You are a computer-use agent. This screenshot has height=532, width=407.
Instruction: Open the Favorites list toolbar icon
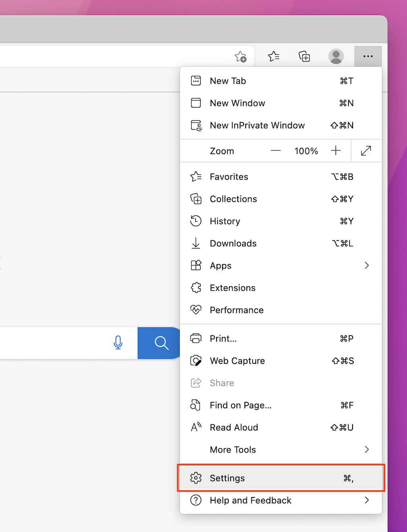(273, 56)
